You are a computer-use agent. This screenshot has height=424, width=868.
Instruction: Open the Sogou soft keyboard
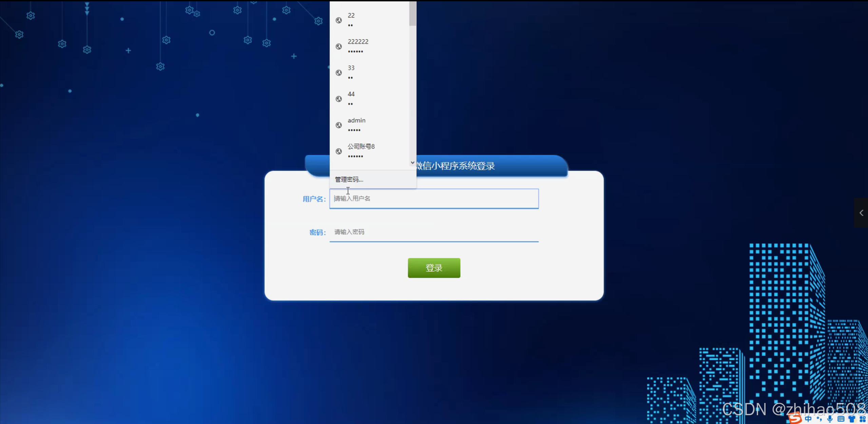click(841, 419)
